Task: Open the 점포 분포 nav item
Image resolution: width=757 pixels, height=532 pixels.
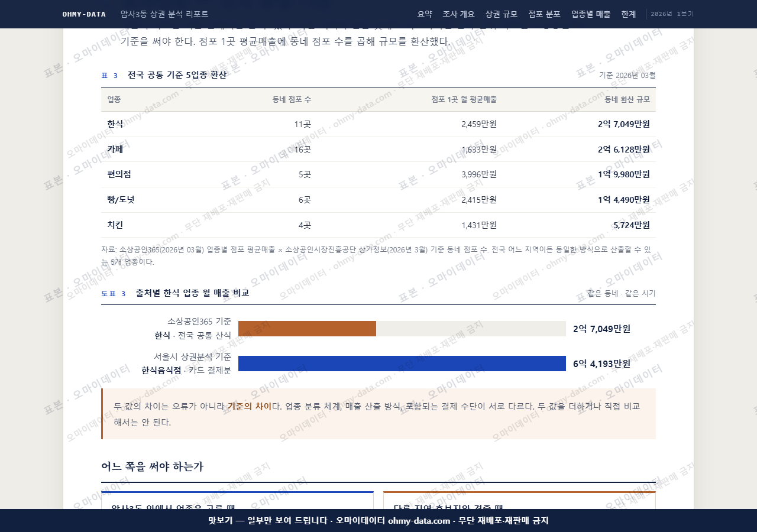Action: 544,14
